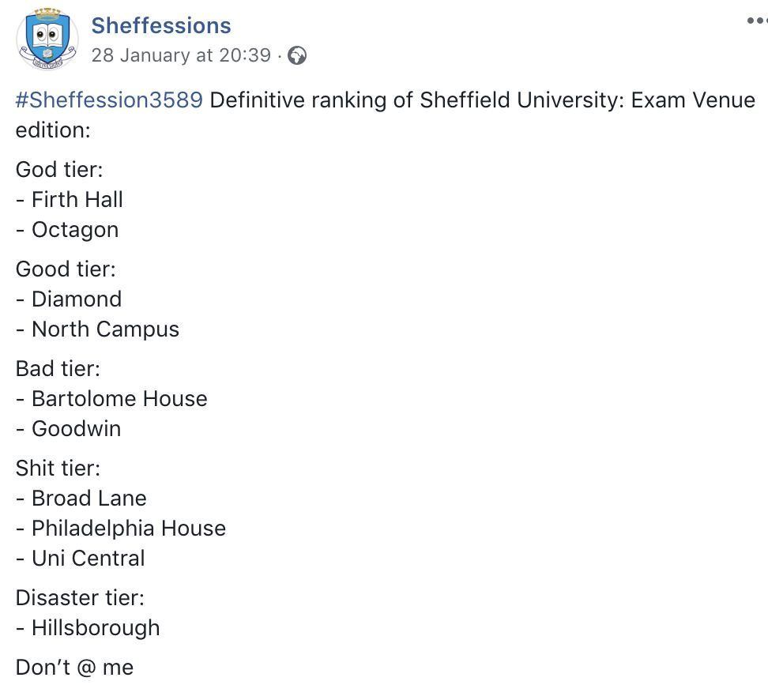This screenshot has width=768, height=700.
Task: Click the 'God tier:' heading text
Action: click(59, 170)
